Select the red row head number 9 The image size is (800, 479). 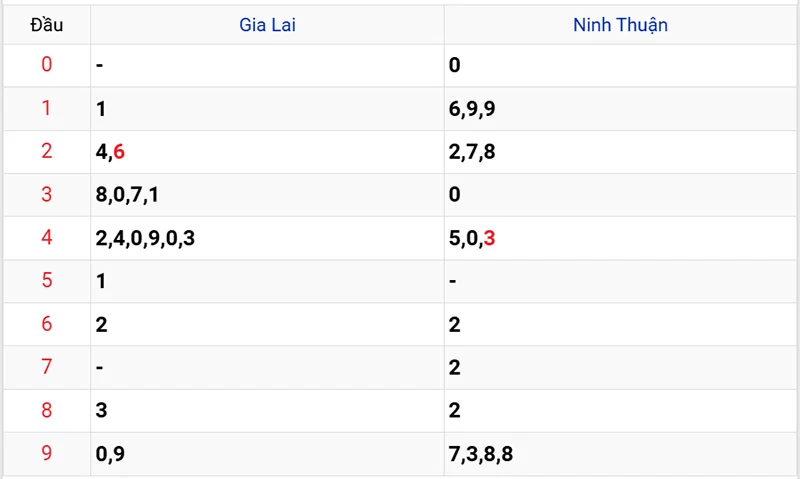point(46,454)
